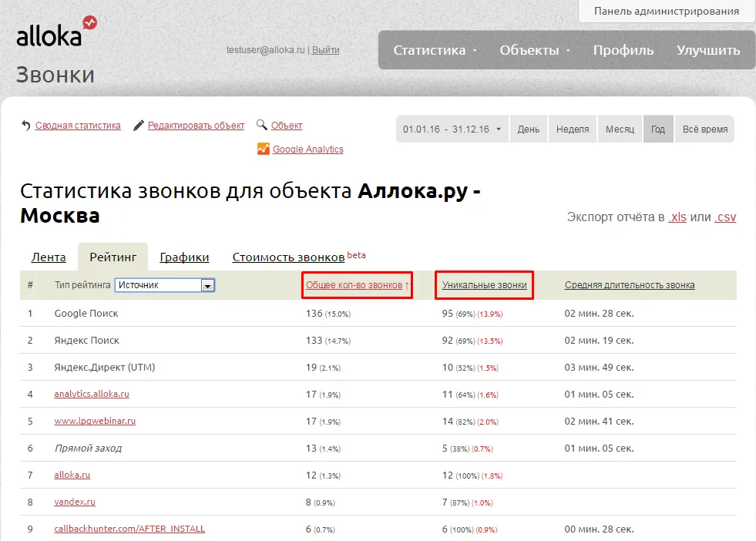
Task: Click the Яндекс Поиск row name
Action: coord(87,341)
